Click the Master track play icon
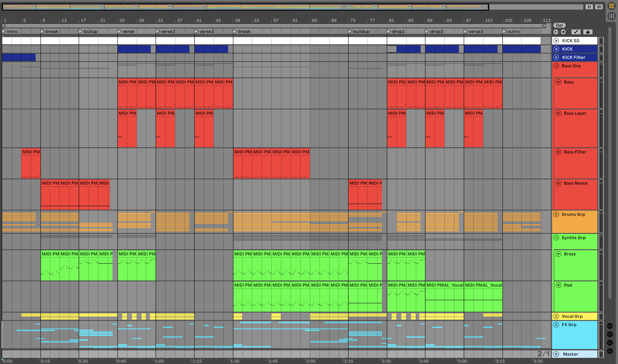The height and width of the screenshot is (364, 618). [x=556, y=354]
